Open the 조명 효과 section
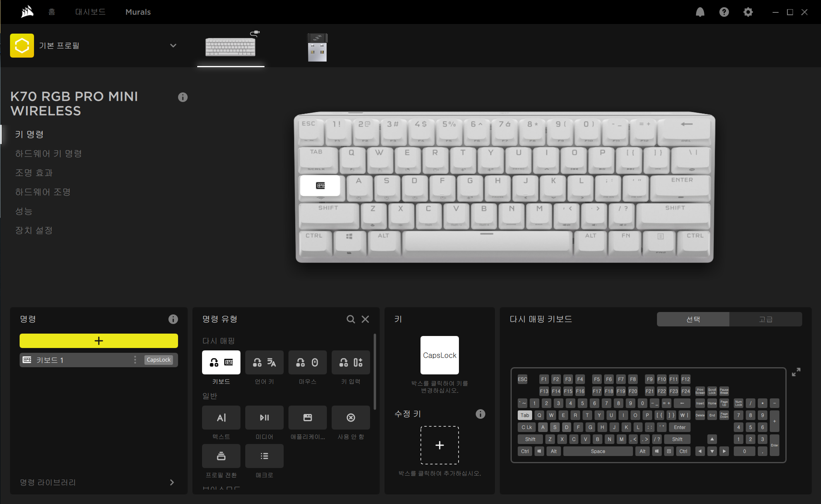821x504 pixels. pyautogui.click(x=34, y=173)
